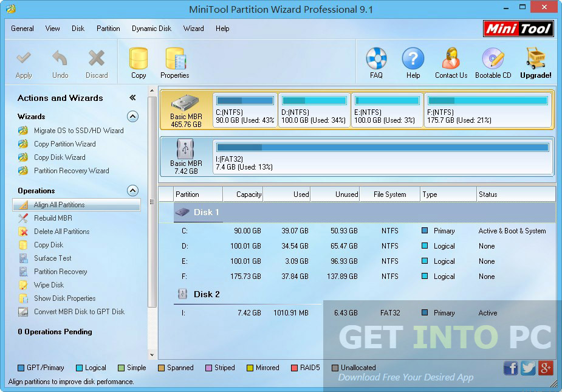Open the Dynamic Disk menu
The image size is (562, 392).
pos(151,28)
